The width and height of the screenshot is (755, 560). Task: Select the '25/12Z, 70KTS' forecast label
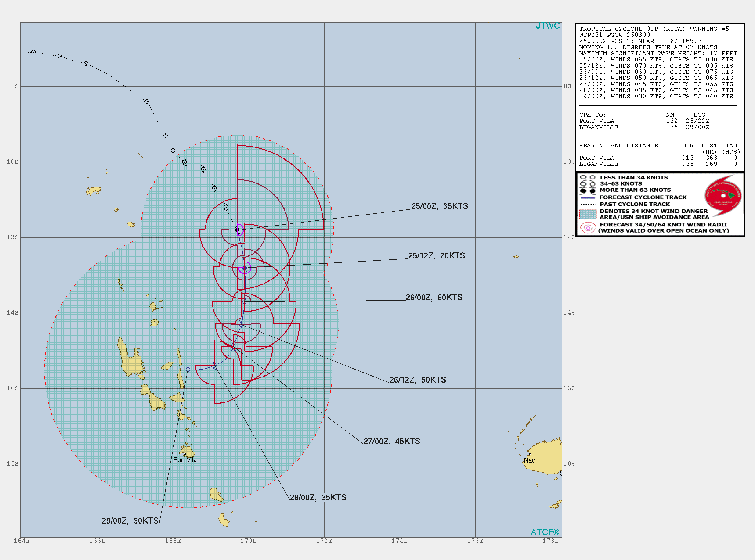[x=436, y=256]
